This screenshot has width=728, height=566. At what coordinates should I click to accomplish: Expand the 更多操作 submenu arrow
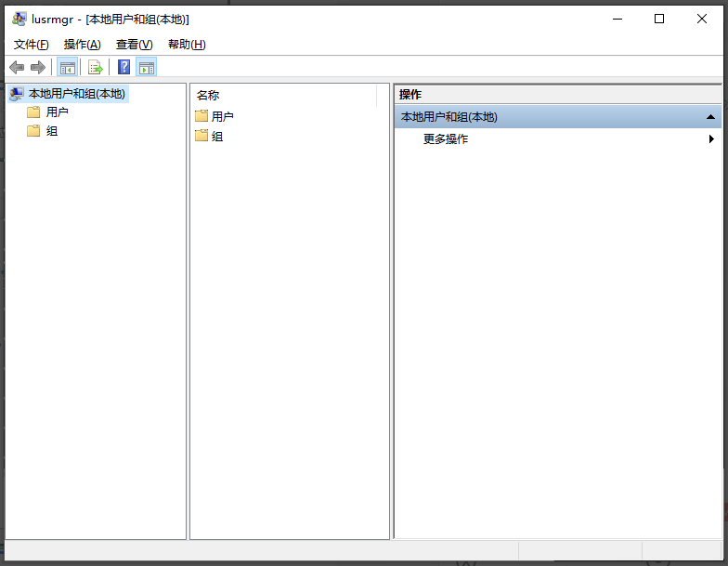click(x=711, y=139)
